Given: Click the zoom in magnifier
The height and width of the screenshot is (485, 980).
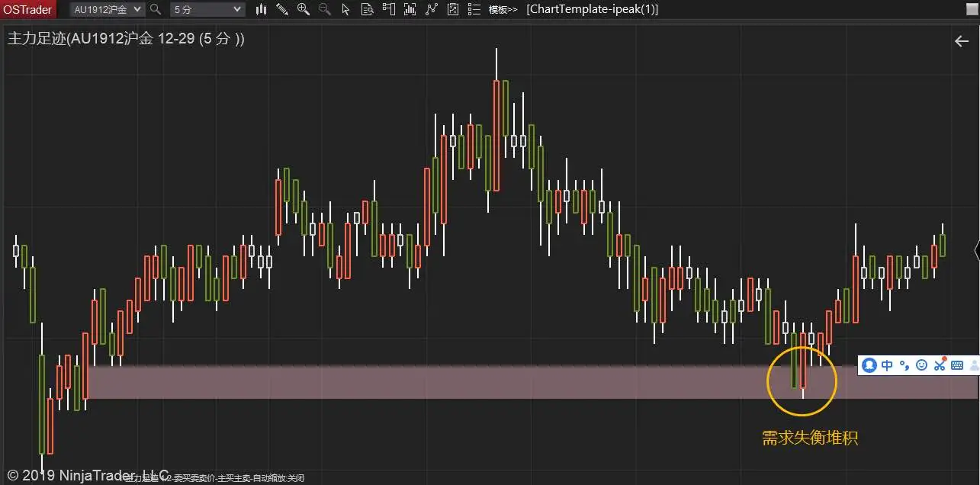Looking at the screenshot, I should 304,9.
